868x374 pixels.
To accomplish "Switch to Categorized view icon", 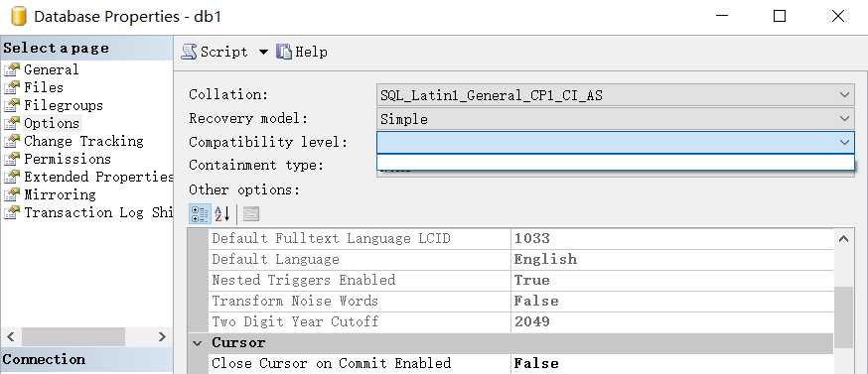I will (x=200, y=213).
